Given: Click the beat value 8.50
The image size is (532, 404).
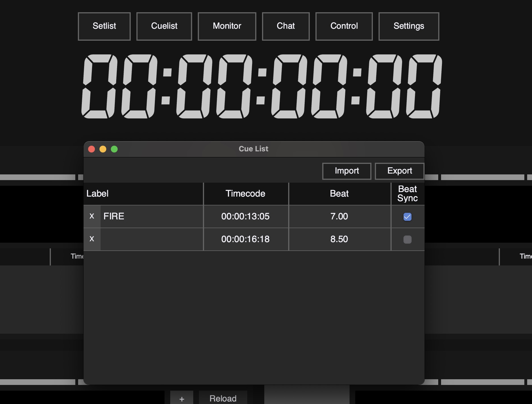Looking at the screenshot, I should tap(340, 239).
